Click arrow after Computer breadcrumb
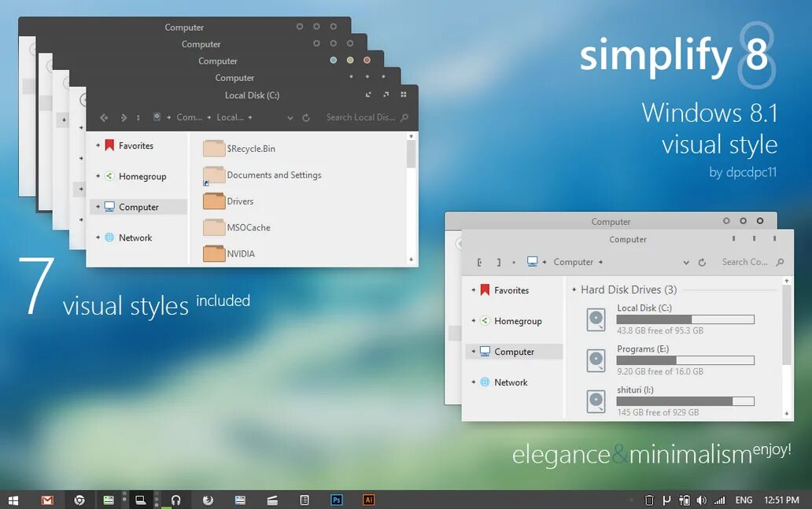 [600, 262]
